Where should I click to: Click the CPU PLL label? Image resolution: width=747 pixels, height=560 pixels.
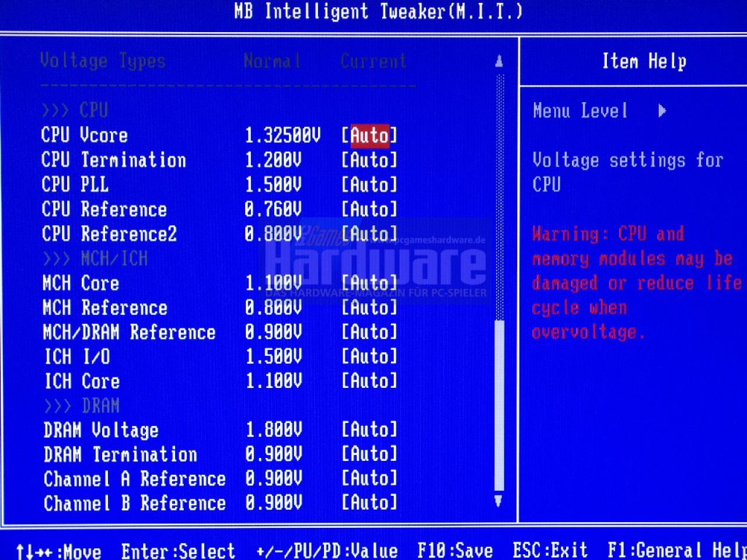click(75, 184)
